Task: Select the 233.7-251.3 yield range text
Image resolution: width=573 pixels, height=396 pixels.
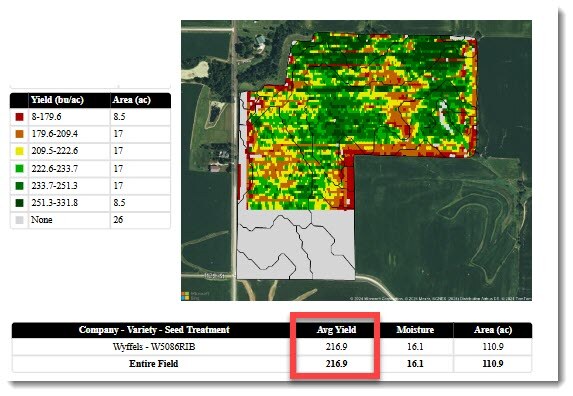Action: 54,186
